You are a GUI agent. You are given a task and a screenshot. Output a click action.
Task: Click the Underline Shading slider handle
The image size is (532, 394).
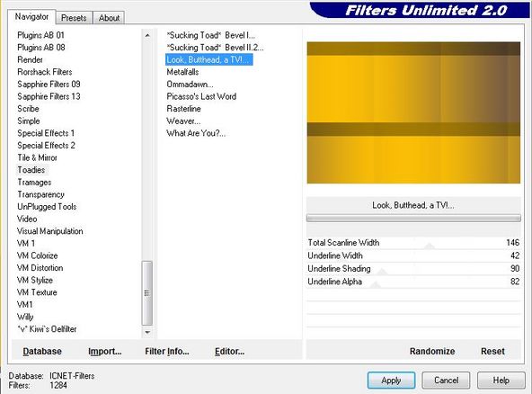pos(383,272)
